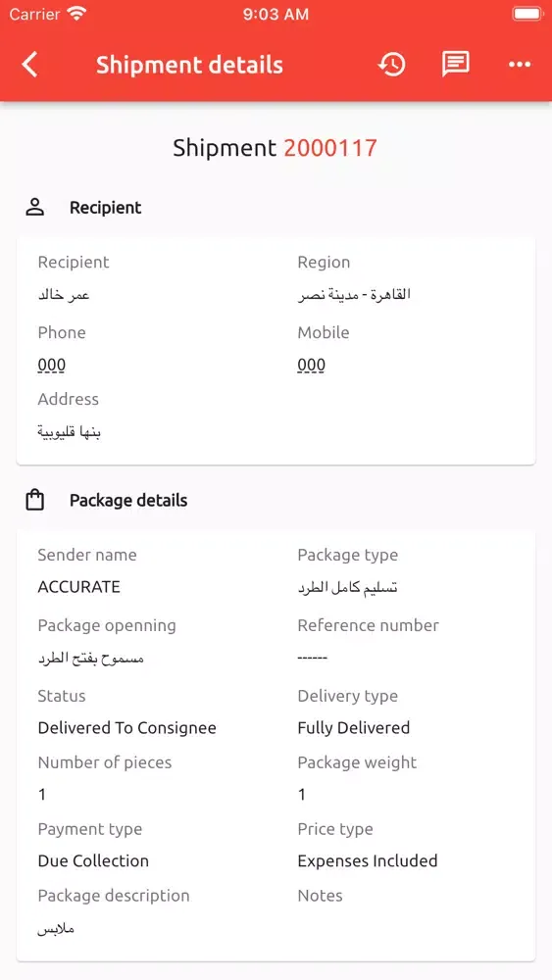Viewport: 552px width, 980px height.
Task: Tap the Shipment details header title
Action: (x=189, y=65)
